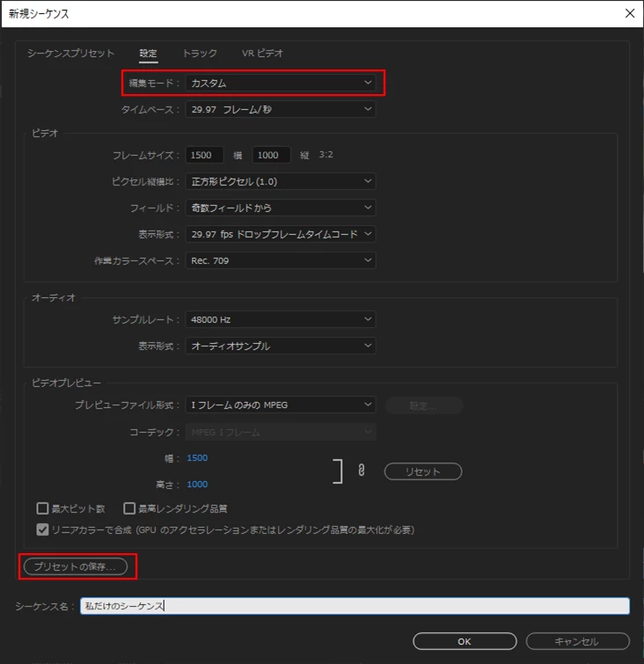The image size is (644, 664).
Task: Click the リセット button
Action: point(423,471)
